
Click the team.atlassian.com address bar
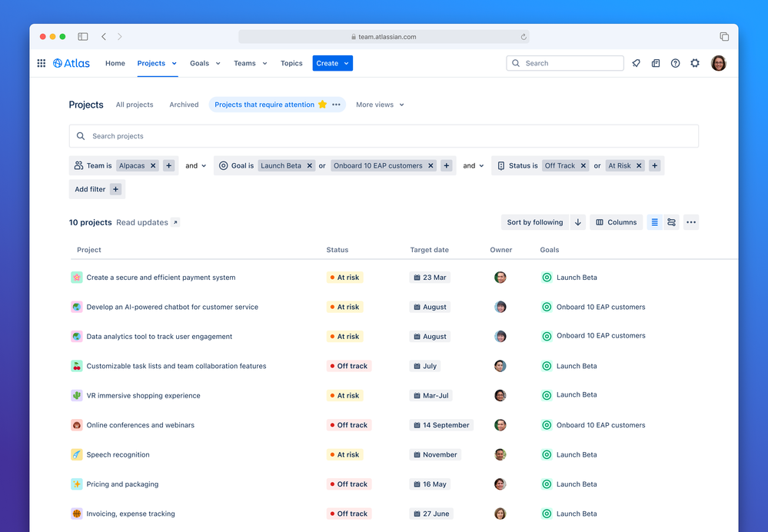(x=384, y=37)
